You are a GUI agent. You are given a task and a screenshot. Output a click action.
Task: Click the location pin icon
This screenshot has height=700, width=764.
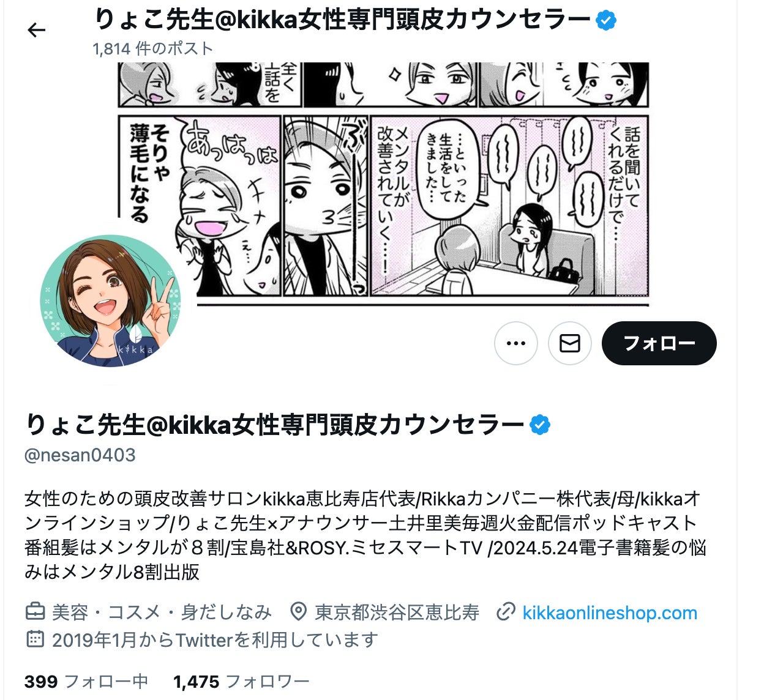point(298,611)
